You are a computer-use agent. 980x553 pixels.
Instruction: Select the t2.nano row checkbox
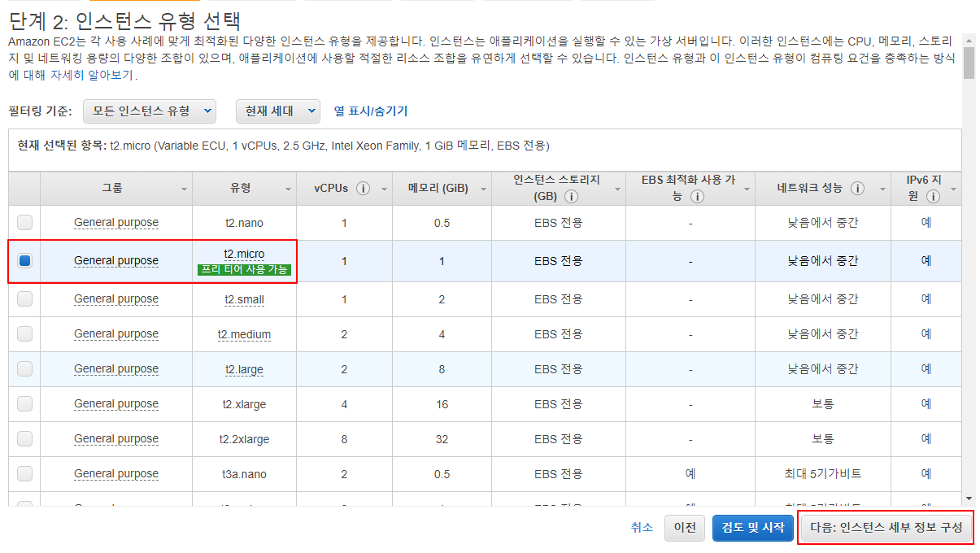(x=24, y=222)
